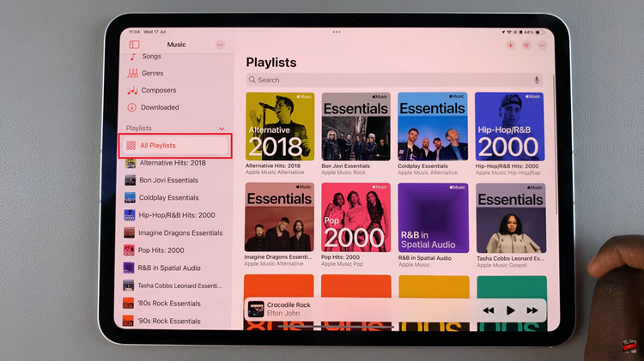Open Coldplay Essentials in sidebar

click(x=168, y=198)
